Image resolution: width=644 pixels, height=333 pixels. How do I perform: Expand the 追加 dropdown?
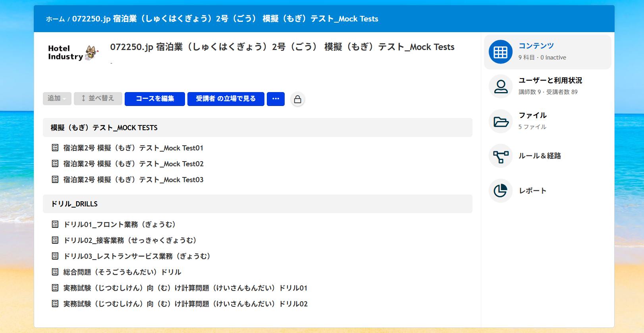point(57,98)
